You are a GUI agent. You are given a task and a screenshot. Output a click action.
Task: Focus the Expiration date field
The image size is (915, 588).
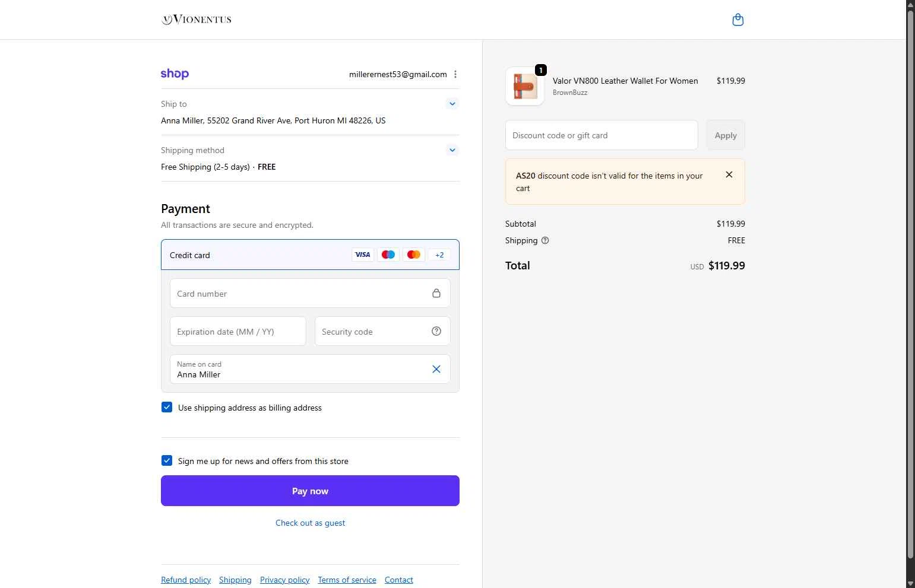(x=238, y=331)
